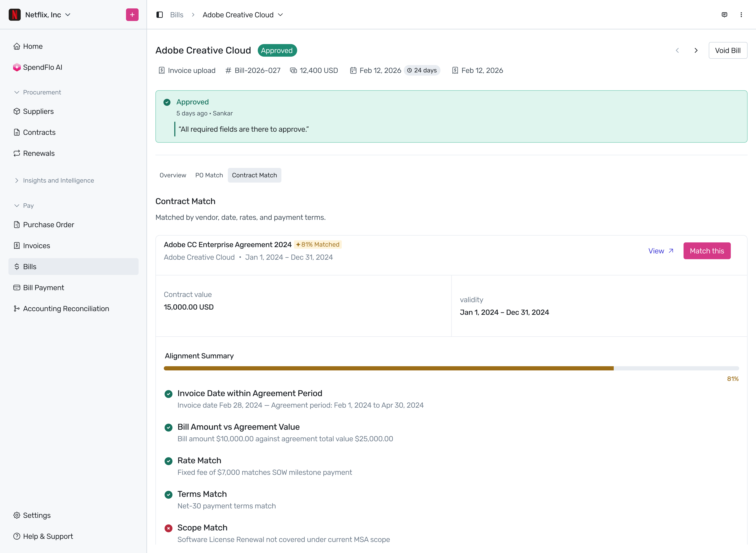756x553 pixels.
Task: Click the 81% percentage label
Action: coord(733,379)
